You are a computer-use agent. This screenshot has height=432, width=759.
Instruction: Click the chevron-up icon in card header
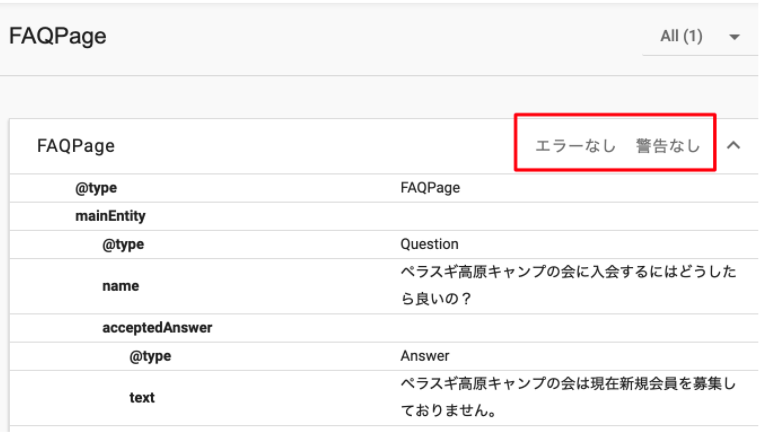point(733,146)
